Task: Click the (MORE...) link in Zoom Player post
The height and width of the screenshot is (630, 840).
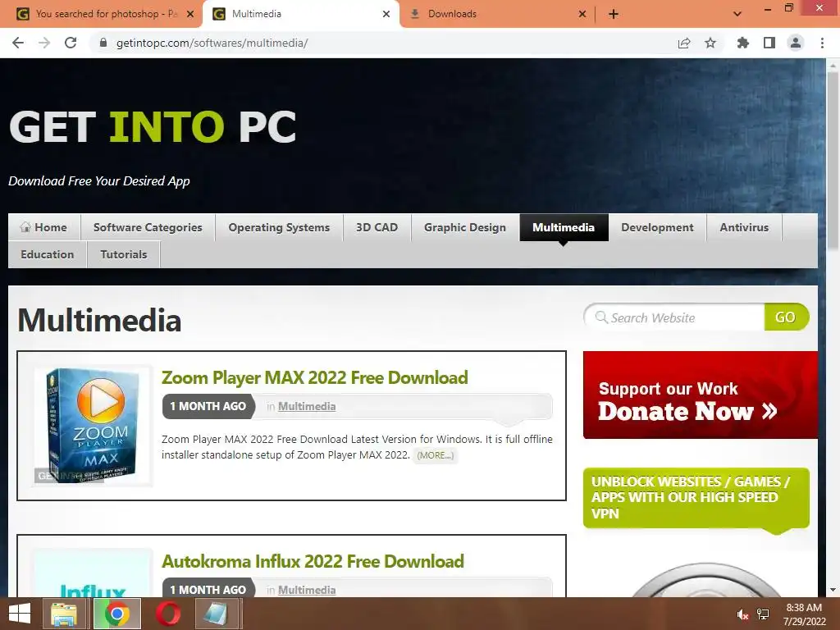Action: point(435,455)
